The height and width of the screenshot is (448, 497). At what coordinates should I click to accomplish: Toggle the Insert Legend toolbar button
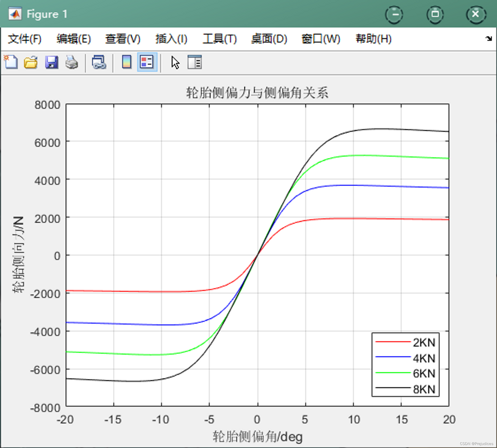coord(147,62)
